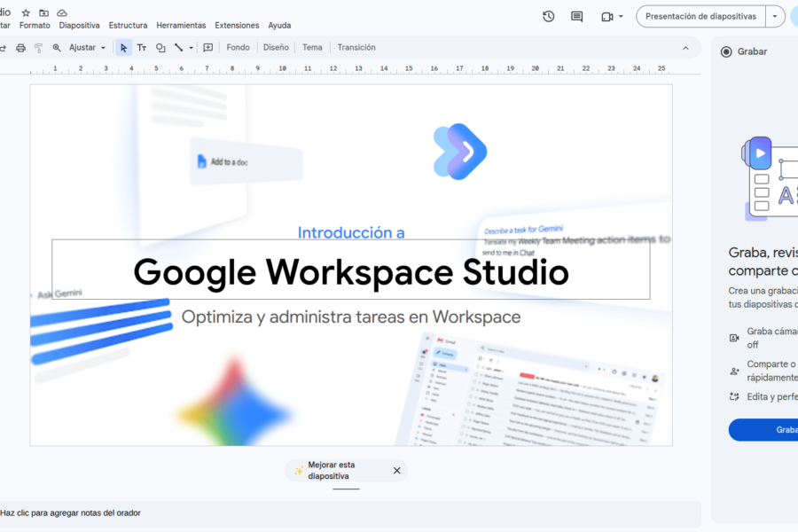This screenshot has height=532, width=798.
Task: Dismiss the Mejorar esta diapositiva chip
Action: pos(397,471)
